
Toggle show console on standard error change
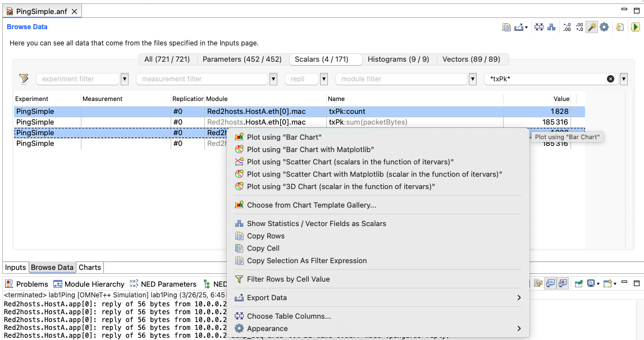click(x=563, y=283)
